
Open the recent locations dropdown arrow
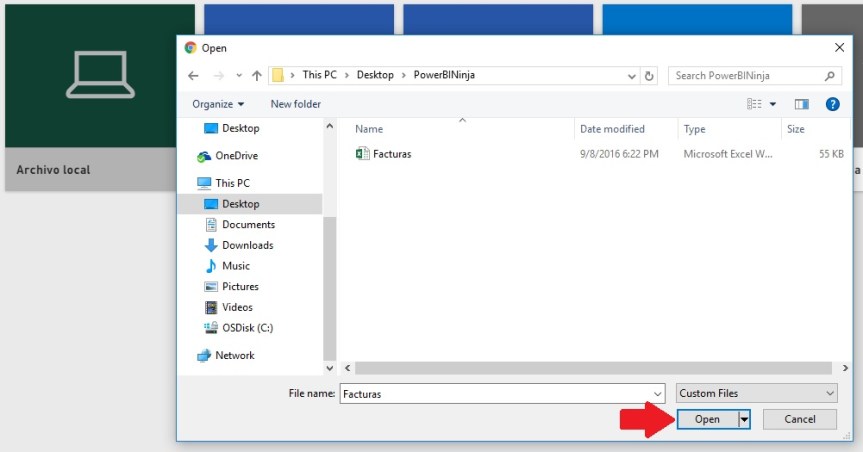[239, 75]
